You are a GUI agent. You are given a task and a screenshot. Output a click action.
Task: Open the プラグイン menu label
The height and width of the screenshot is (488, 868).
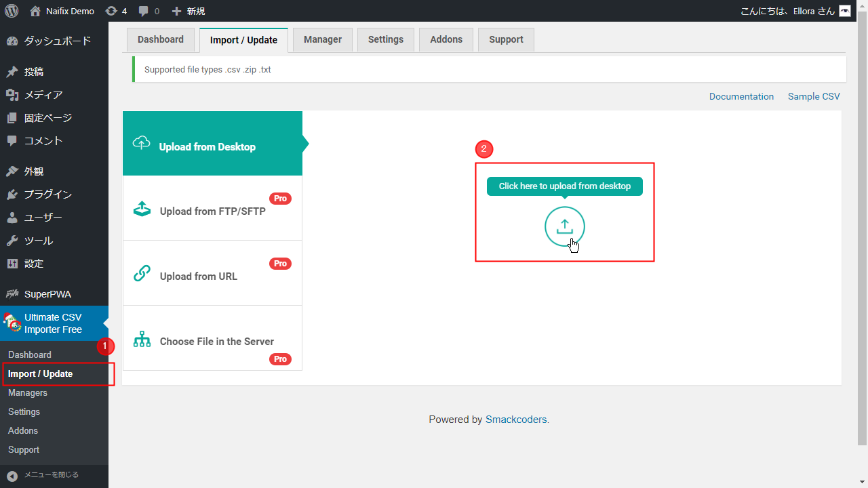(48, 195)
